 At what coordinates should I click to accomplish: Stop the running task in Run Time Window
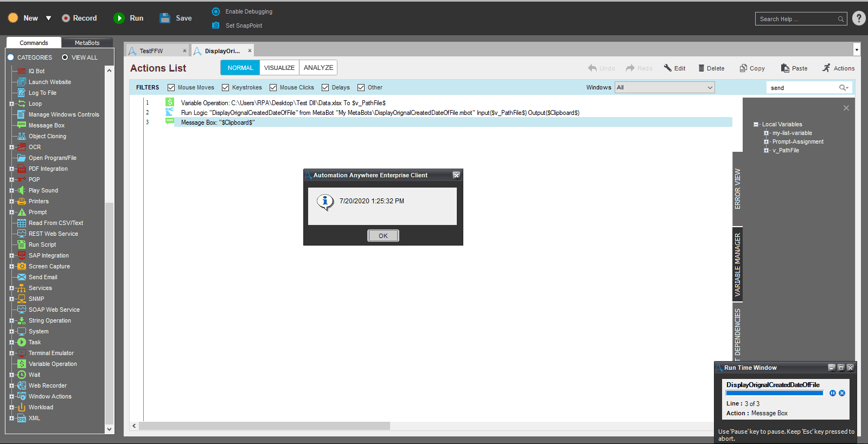[x=842, y=393]
